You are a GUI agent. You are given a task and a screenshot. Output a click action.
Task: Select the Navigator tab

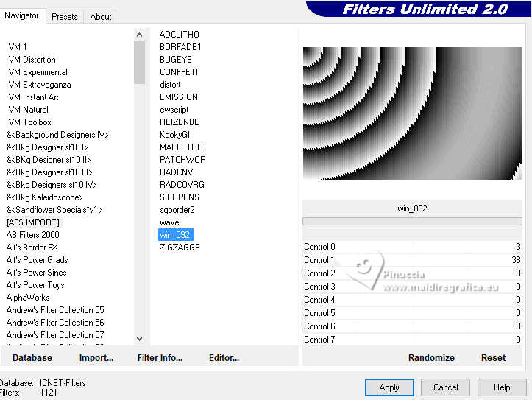click(x=21, y=15)
